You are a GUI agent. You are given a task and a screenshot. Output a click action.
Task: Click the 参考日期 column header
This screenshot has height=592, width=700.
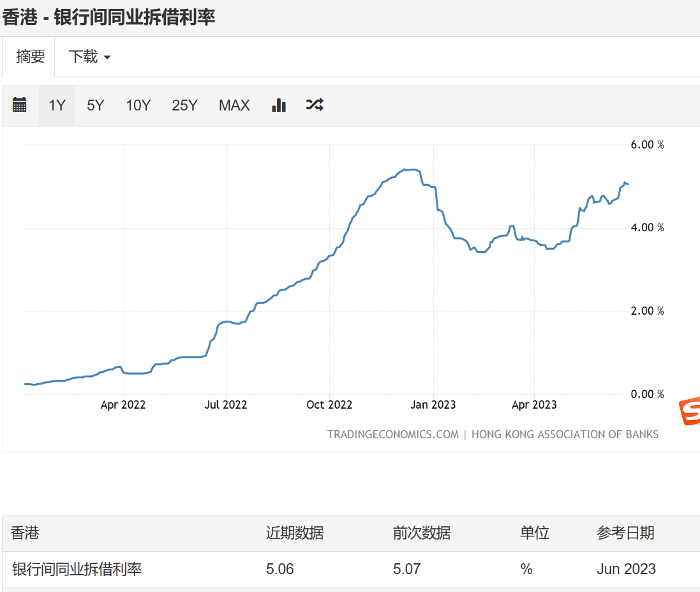pos(625,533)
